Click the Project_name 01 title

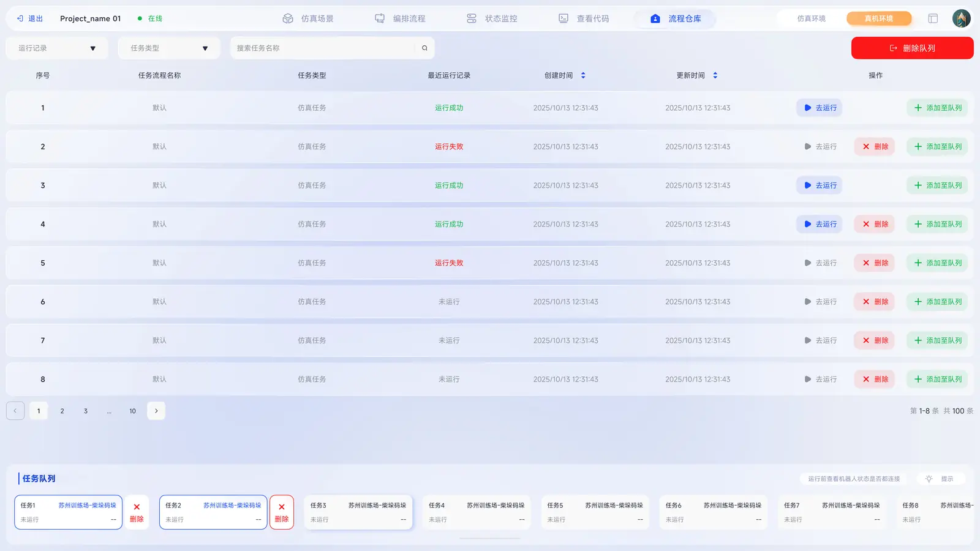[x=91, y=18]
